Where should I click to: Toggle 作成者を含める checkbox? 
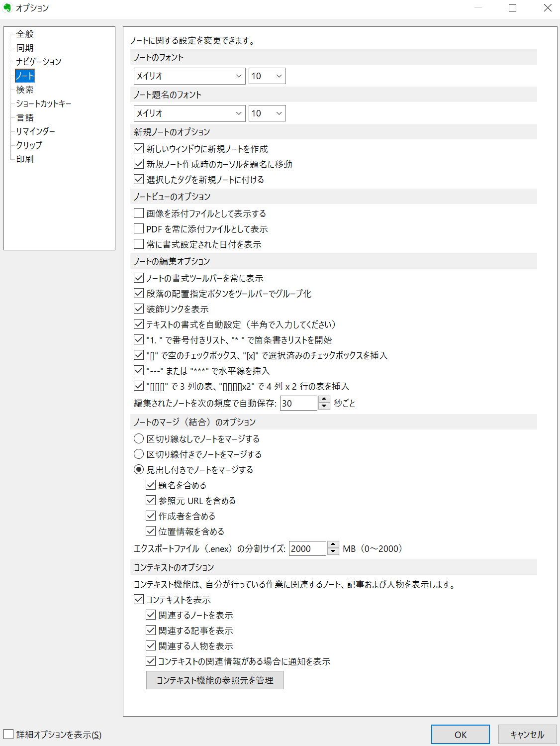(151, 516)
